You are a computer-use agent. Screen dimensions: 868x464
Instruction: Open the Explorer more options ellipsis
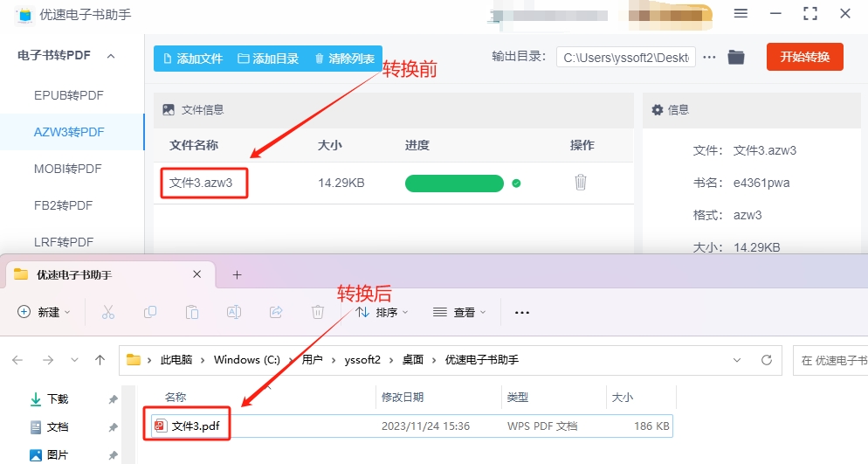522,312
